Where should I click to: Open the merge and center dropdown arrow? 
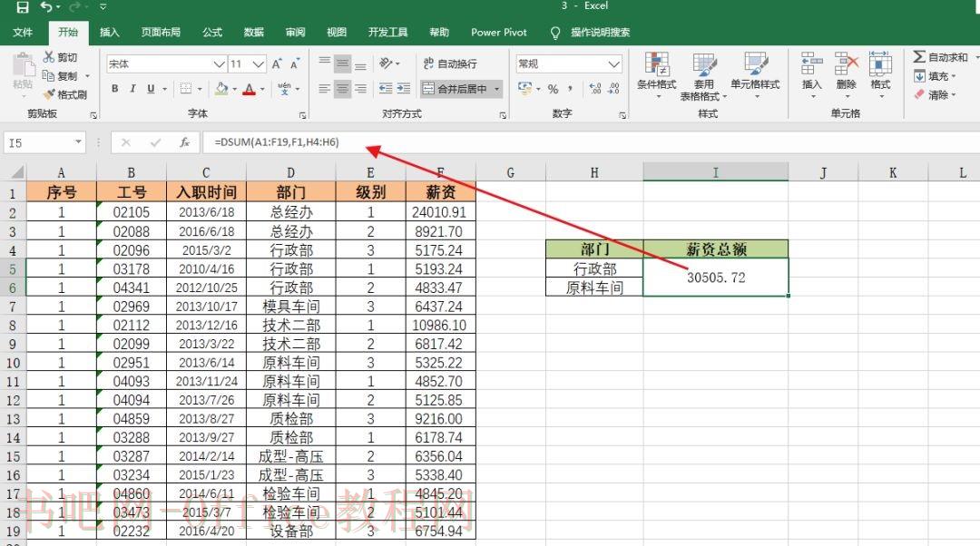pos(497,89)
